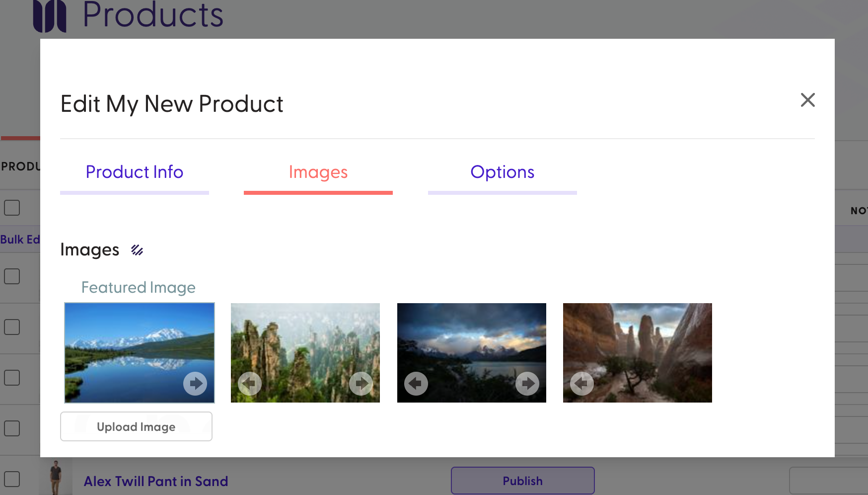Click the Alex Twill Pant product thumbnail
This screenshot has height=495, width=868.
tap(56, 477)
